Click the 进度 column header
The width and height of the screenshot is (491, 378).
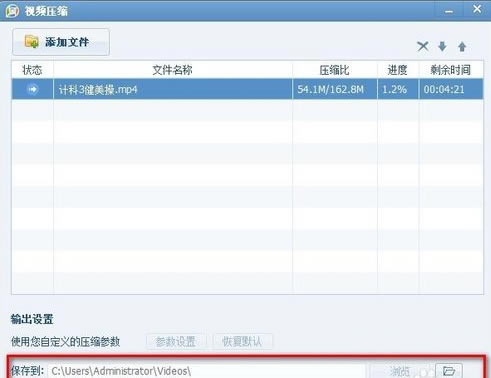point(398,70)
